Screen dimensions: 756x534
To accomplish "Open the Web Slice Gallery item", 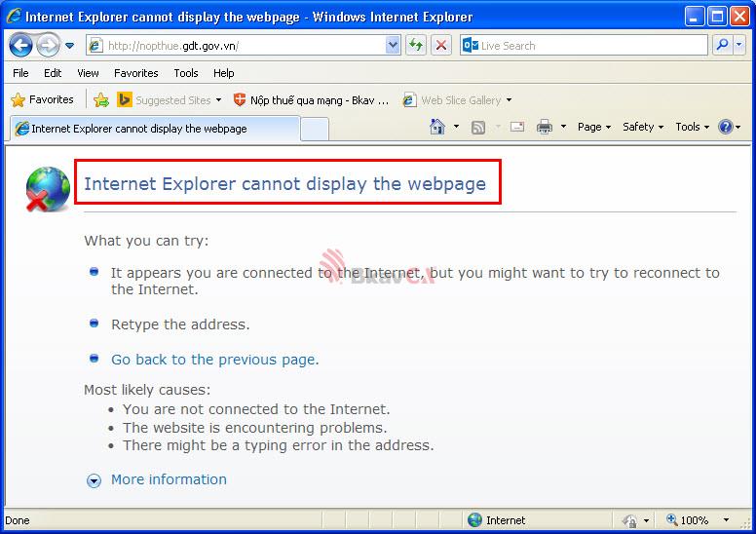I will point(452,99).
